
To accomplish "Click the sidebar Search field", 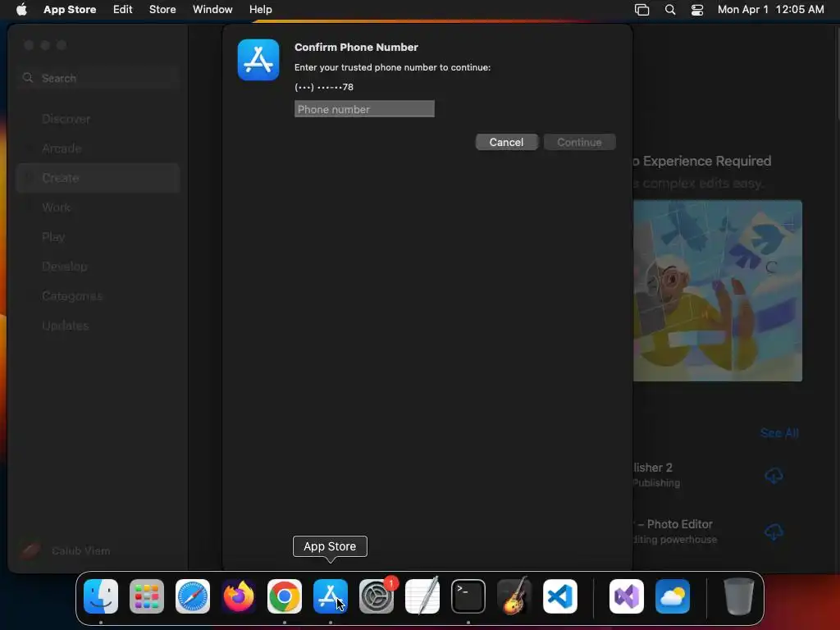I will [x=98, y=78].
